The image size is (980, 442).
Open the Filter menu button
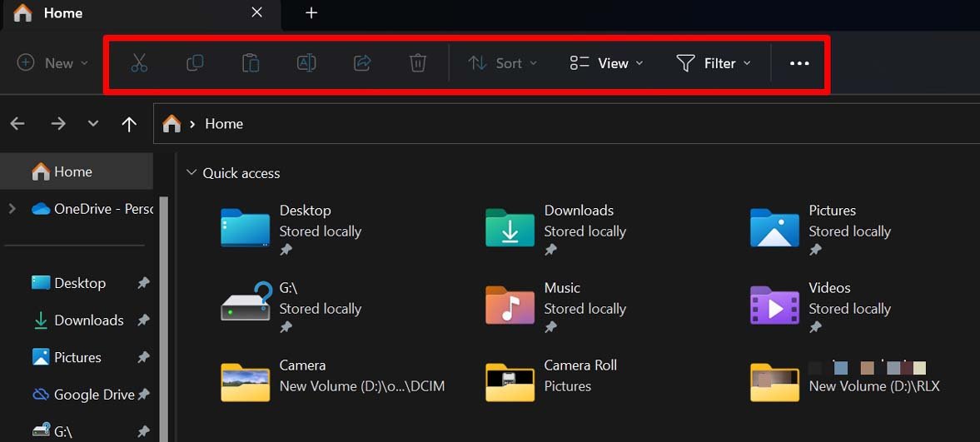714,63
